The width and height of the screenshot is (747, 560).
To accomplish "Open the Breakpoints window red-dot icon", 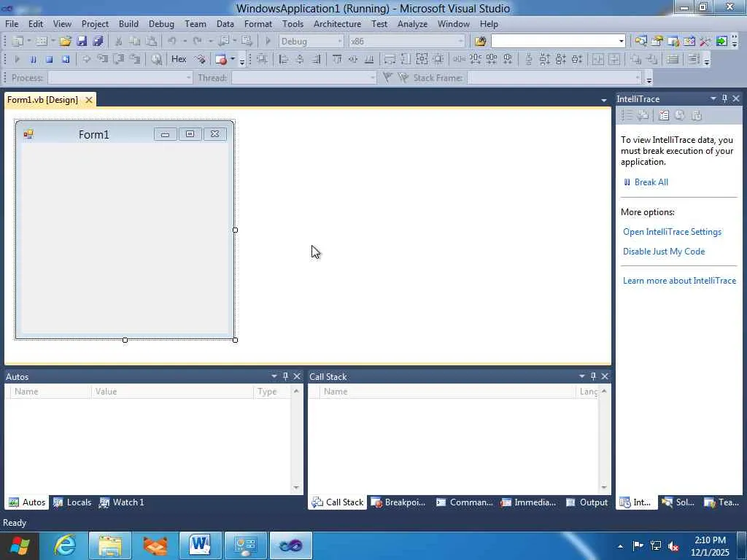I will 220,60.
